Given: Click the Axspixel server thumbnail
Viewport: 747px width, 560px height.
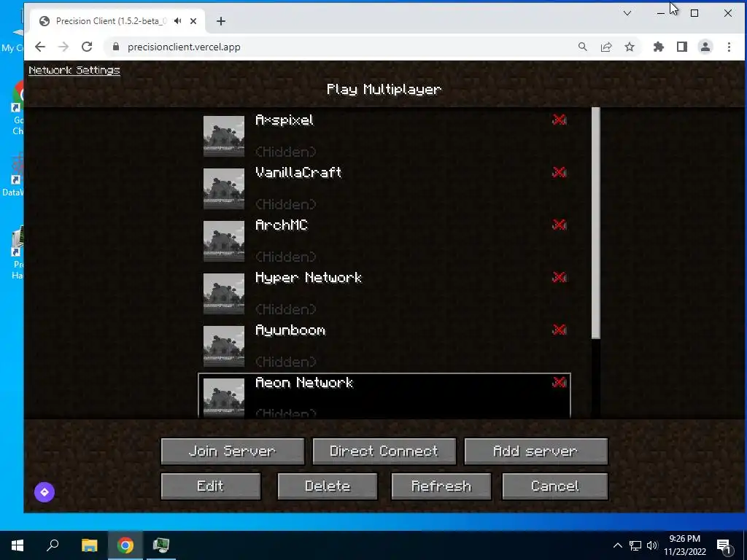Looking at the screenshot, I should pos(224,136).
